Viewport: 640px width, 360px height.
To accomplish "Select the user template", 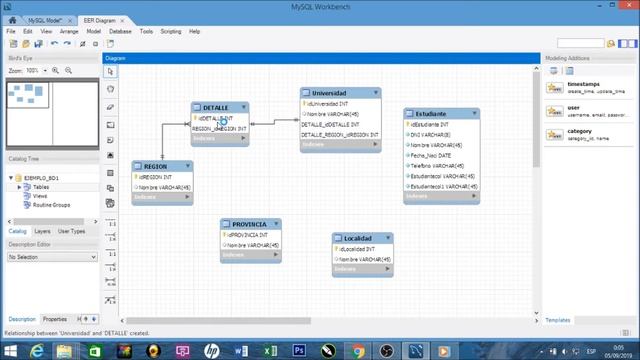I will point(589,111).
